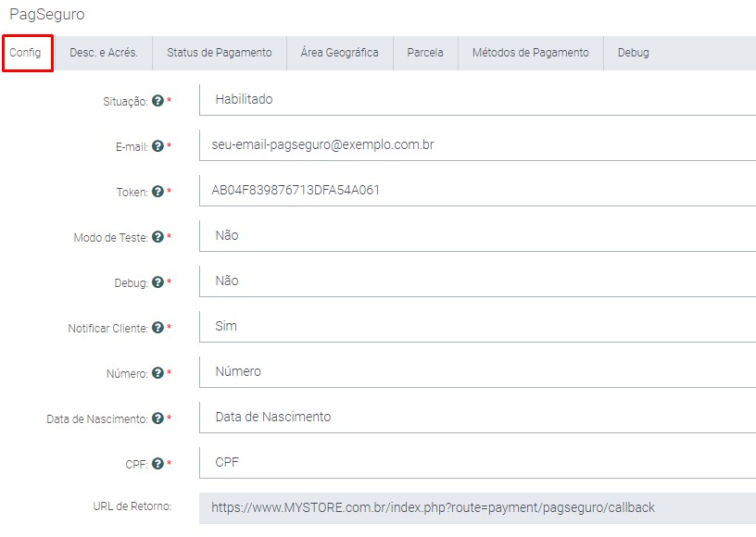Expand the Modo de Teste dropdown

pyautogui.click(x=477, y=235)
